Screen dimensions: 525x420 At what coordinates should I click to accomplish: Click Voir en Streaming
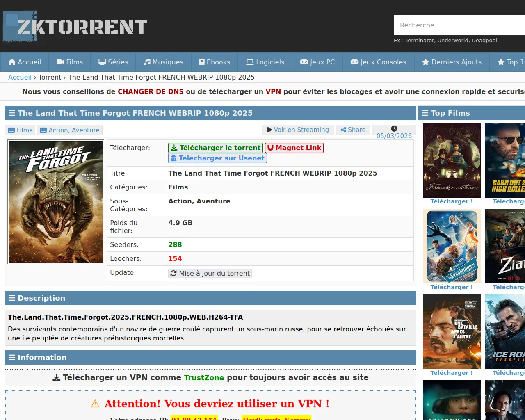pos(298,130)
